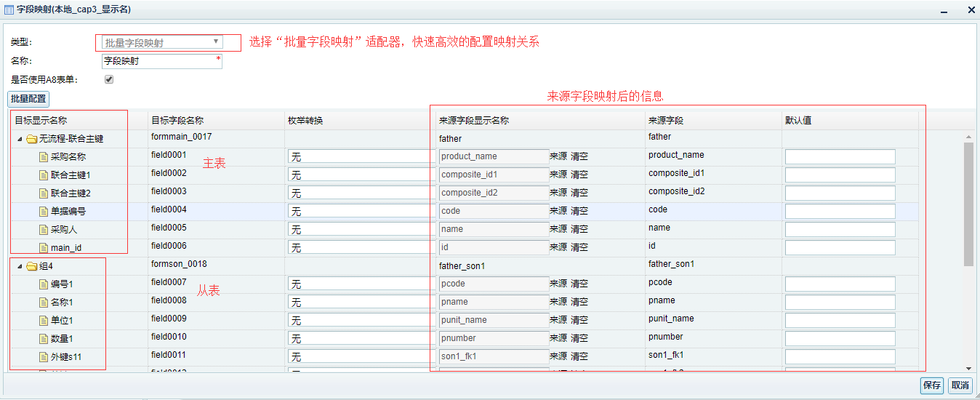Screen dimensions: 980x400
Task: Collapse the 组4 tree node
Action: [20, 266]
